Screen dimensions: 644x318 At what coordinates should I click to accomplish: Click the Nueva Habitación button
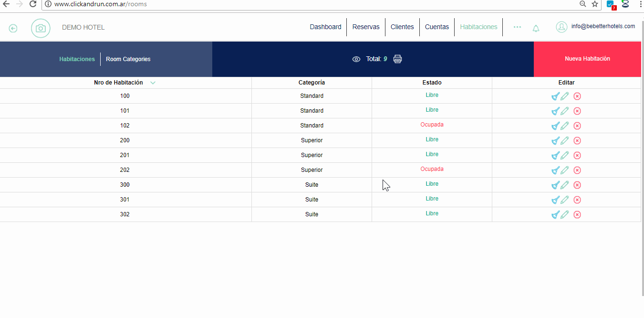(587, 59)
